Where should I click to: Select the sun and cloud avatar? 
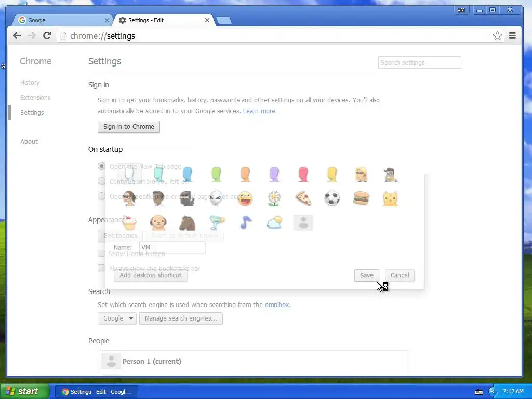[274, 222]
